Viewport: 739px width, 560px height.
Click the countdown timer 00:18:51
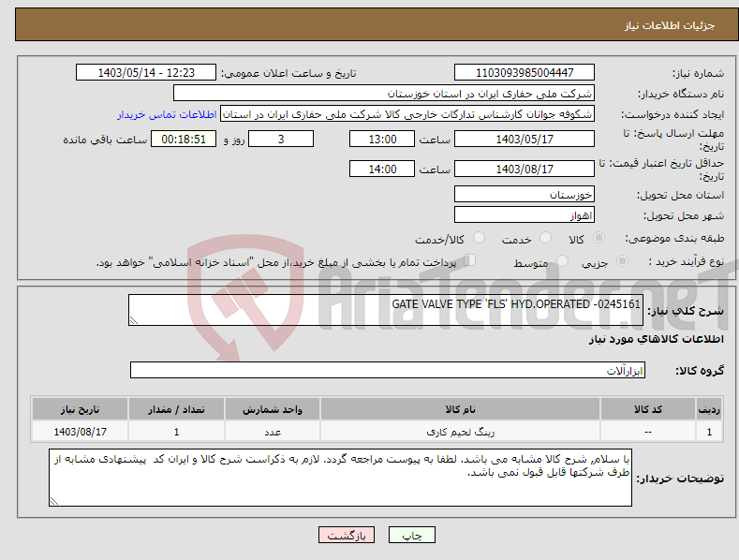[184, 139]
